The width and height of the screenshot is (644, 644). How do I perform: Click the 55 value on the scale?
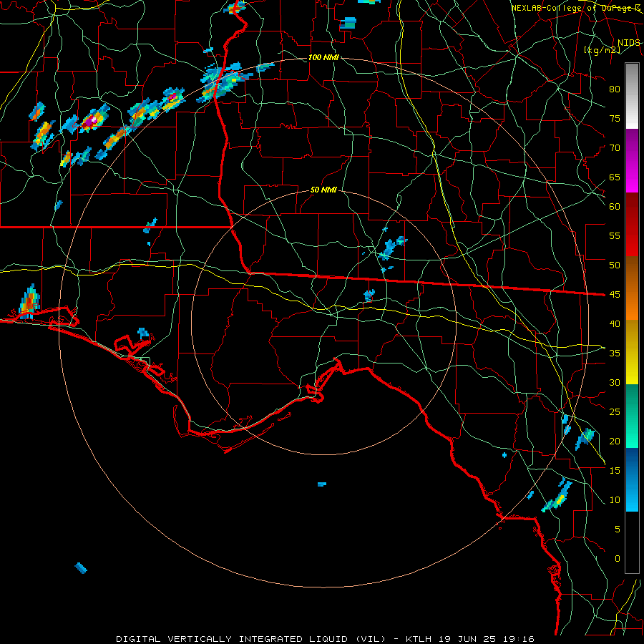(x=615, y=235)
